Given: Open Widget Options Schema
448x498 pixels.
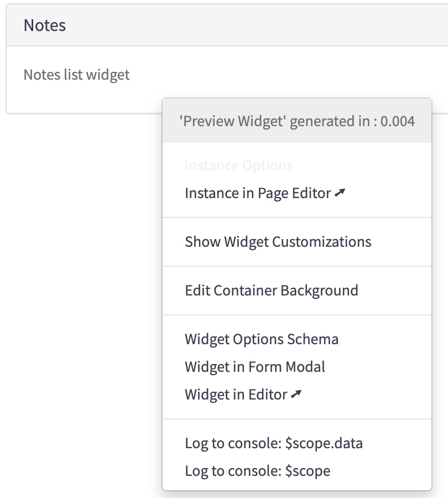Looking at the screenshot, I should pyautogui.click(x=261, y=339).
